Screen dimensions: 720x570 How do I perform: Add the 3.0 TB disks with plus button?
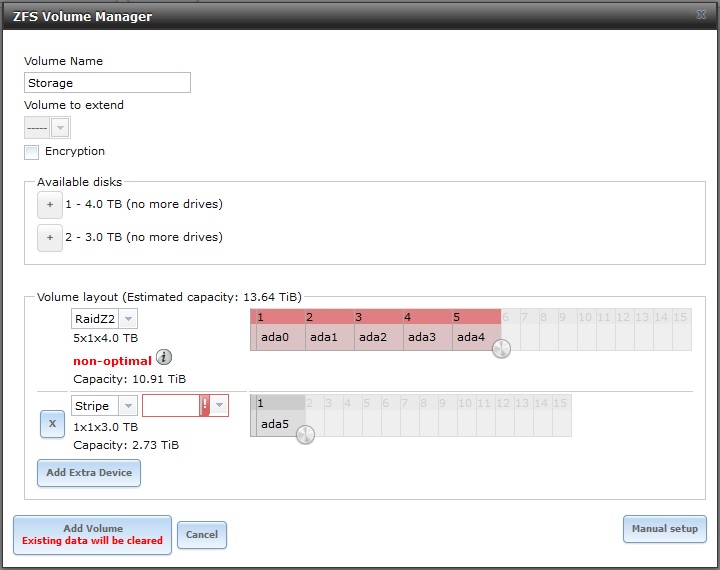click(x=50, y=238)
